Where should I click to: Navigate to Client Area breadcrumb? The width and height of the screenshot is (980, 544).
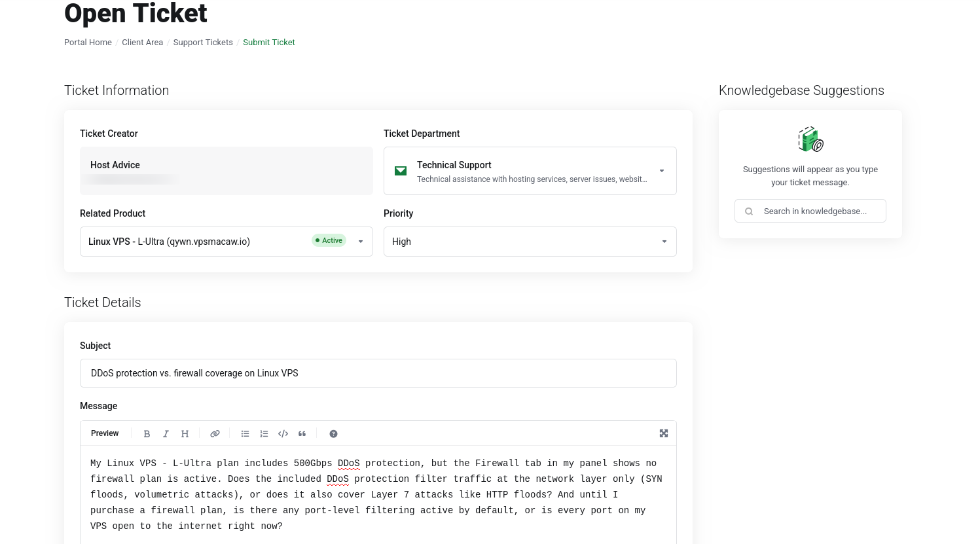142,43
